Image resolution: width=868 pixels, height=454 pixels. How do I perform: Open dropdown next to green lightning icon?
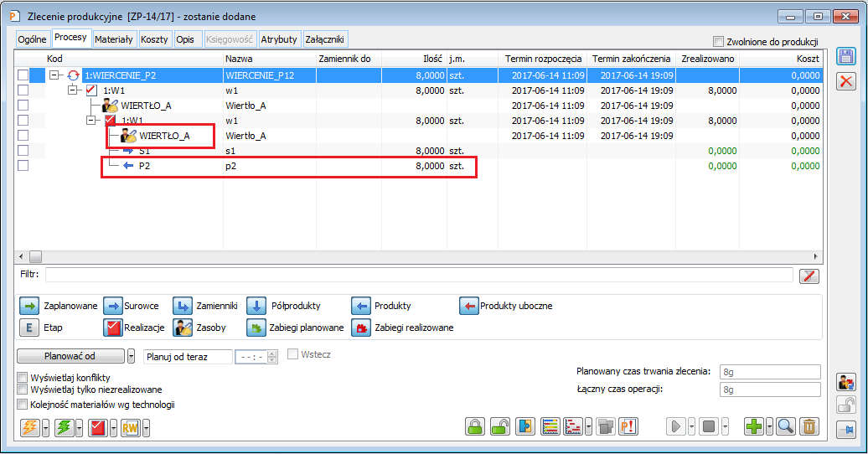coord(80,427)
